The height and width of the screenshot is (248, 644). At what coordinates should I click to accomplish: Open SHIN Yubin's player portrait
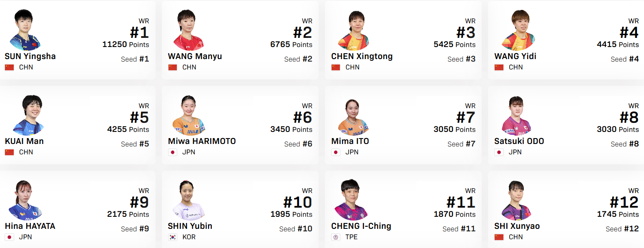pyautogui.click(x=188, y=200)
